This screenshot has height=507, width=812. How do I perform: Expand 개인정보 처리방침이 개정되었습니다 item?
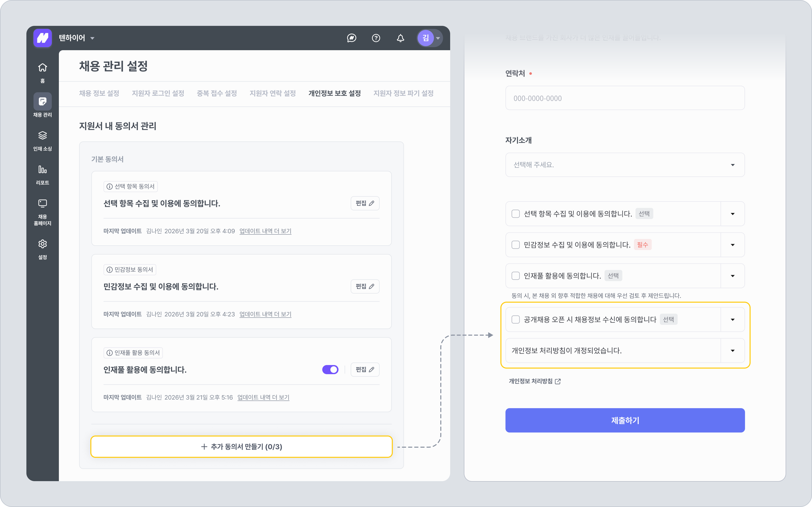coord(733,351)
